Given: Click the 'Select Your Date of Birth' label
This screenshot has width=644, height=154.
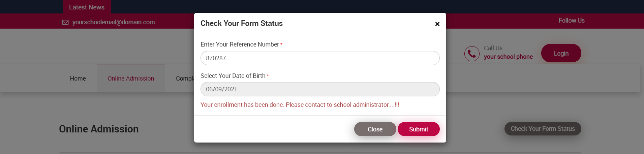Looking at the screenshot, I should click(x=233, y=76).
